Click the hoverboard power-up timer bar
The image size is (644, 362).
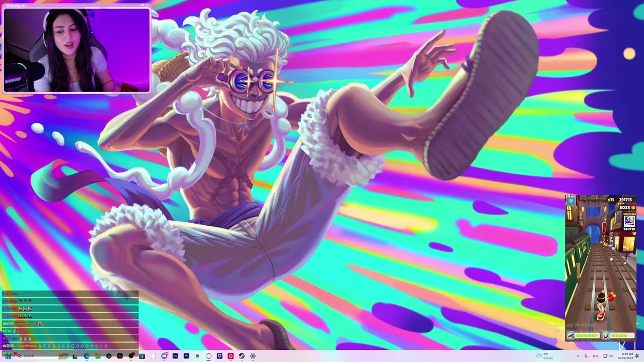click(x=587, y=335)
